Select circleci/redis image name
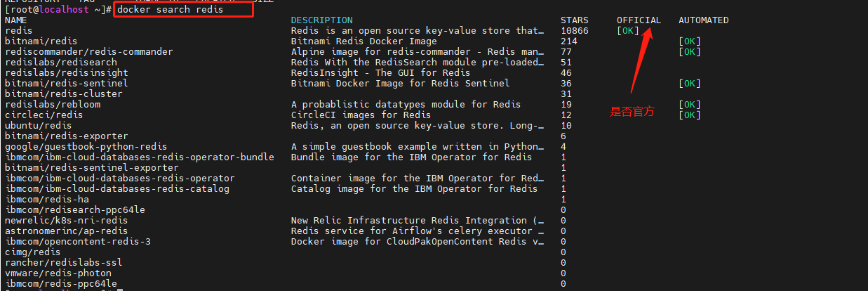This screenshot has width=868, height=291. coord(44,115)
